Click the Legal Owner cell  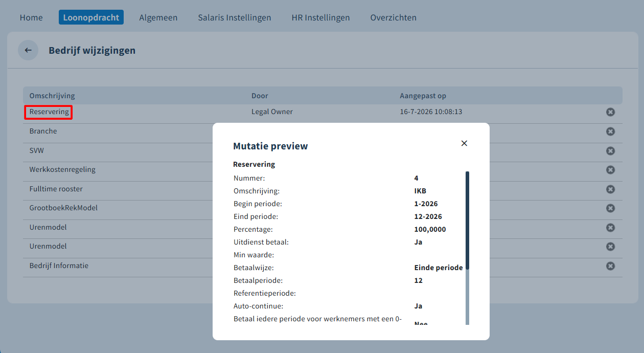coord(272,112)
